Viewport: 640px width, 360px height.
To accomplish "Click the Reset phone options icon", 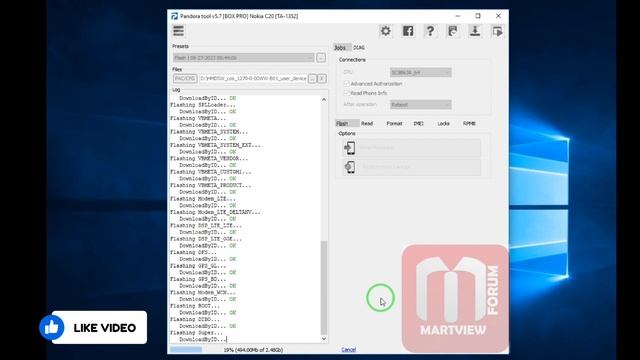I will pyautogui.click(x=350, y=167).
